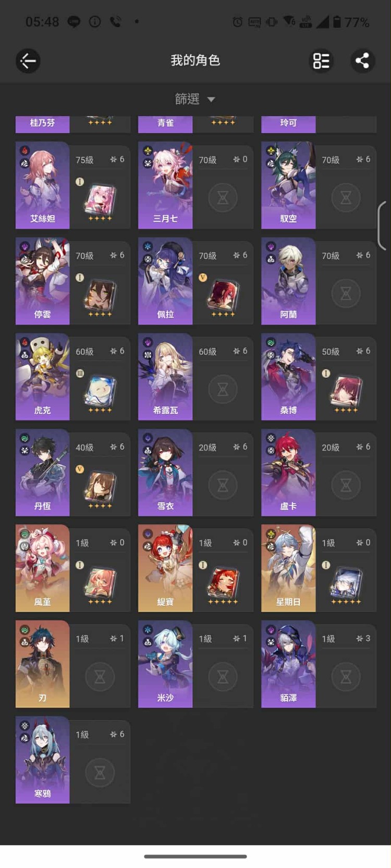Viewport: 391px width, 868px height.
Task: Open 艾絲妲's equipped light cone icon
Action: pyautogui.click(x=100, y=202)
